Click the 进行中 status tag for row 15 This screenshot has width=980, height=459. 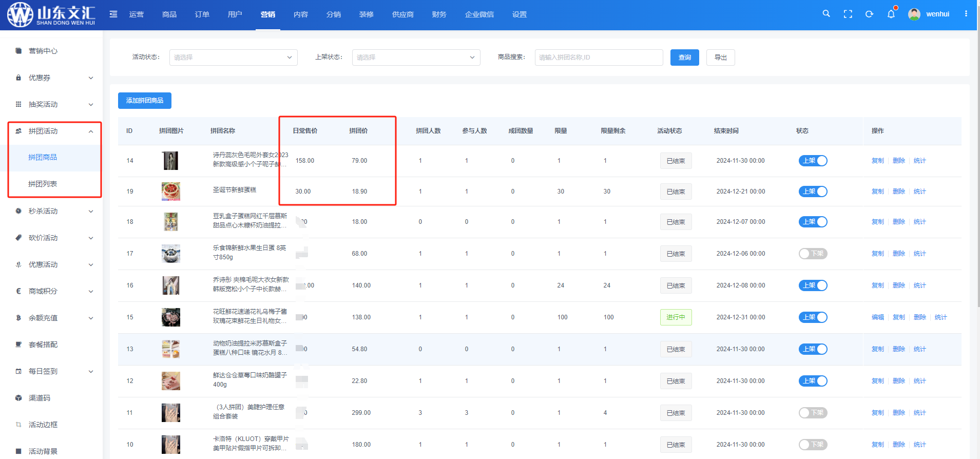pos(676,317)
